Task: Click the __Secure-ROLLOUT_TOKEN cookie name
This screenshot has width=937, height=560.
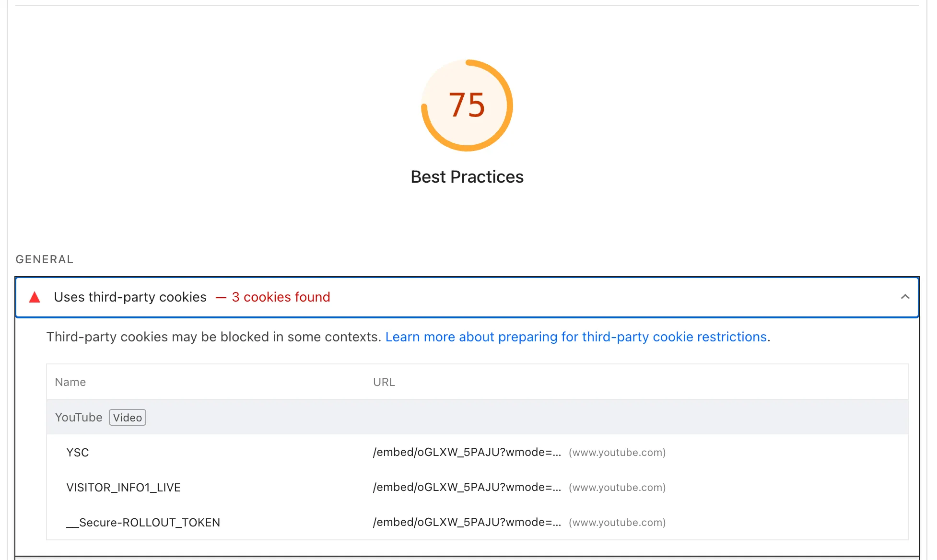Action: coord(143,523)
